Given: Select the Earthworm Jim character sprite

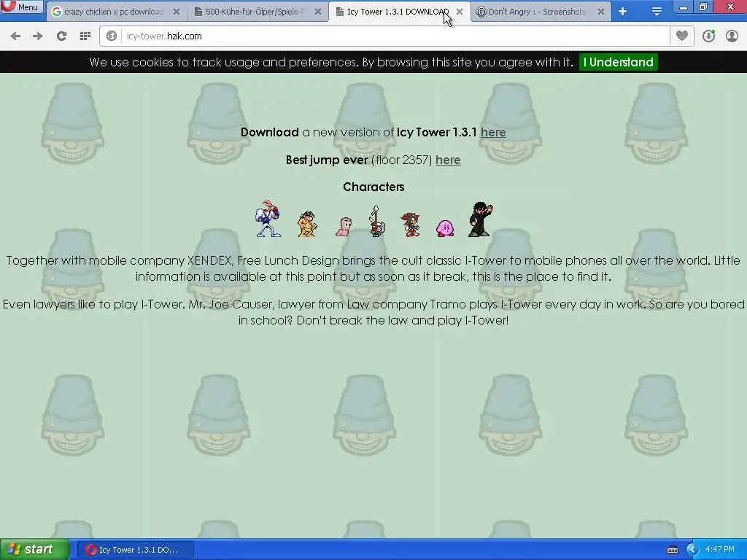Looking at the screenshot, I should click(x=268, y=219).
